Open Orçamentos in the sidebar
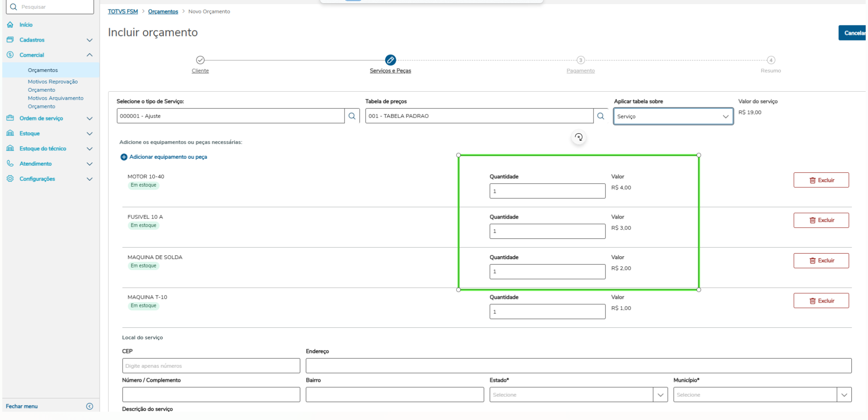This screenshot has width=868, height=420. 43,70
